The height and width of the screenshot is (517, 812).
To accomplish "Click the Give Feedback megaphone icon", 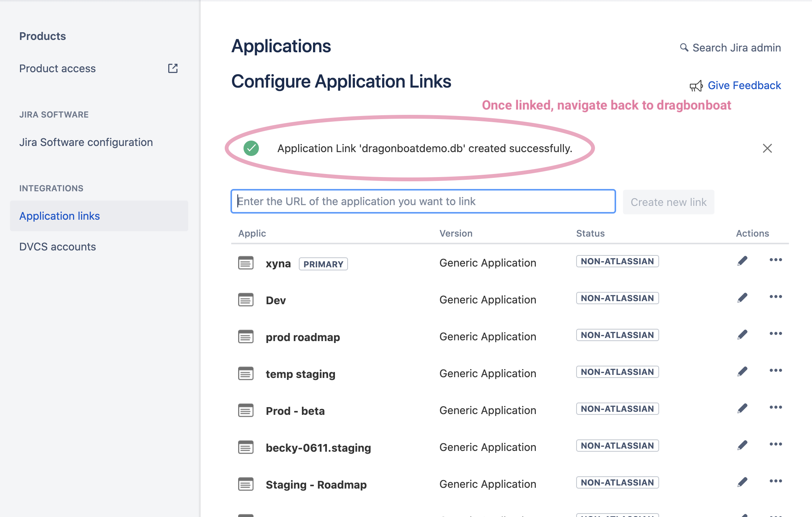I will point(696,86).
